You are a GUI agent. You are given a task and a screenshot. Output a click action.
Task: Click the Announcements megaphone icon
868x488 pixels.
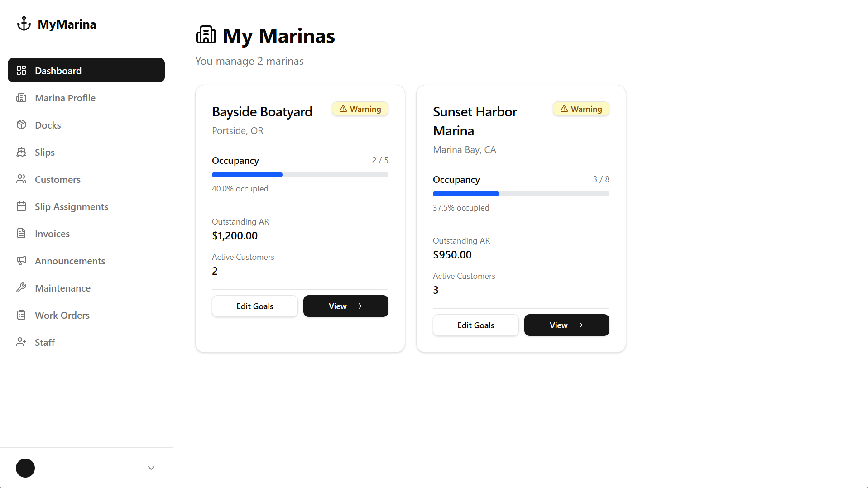click(22, 261)
